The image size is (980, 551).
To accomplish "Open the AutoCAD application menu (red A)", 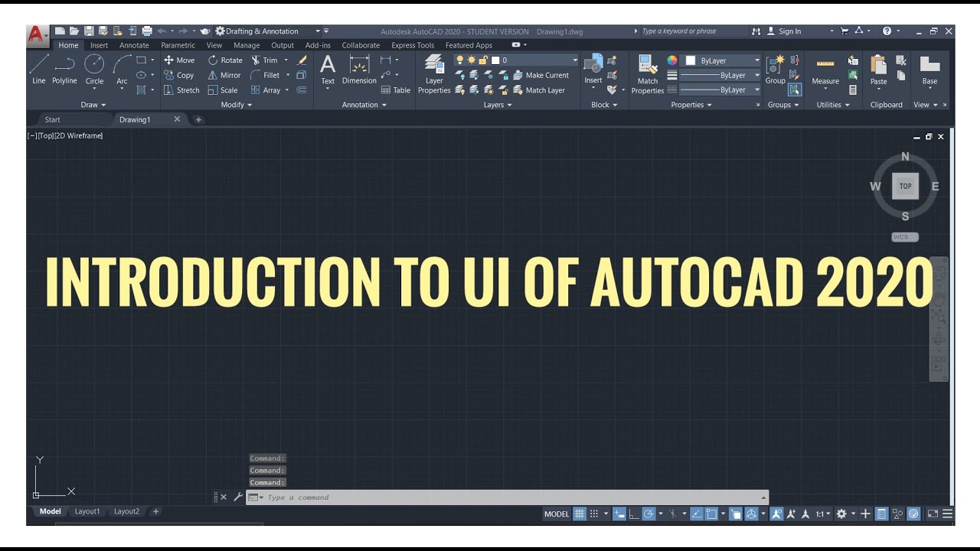I will 36,34.
